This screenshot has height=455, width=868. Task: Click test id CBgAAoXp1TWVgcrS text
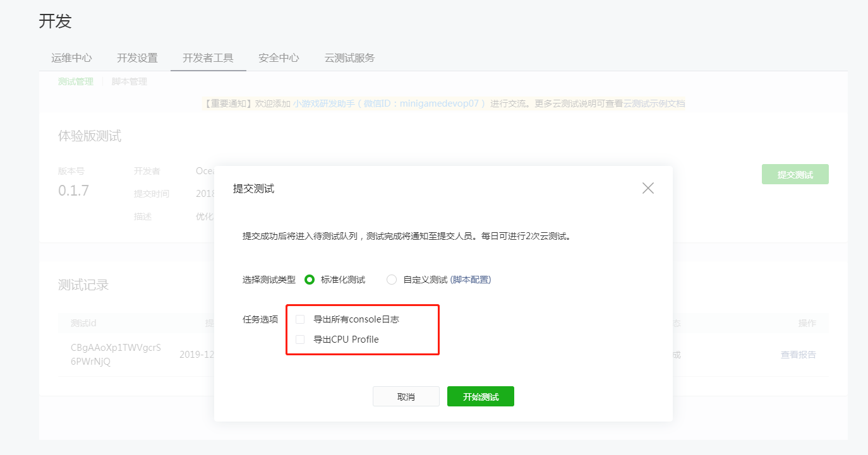click(116, 348)
